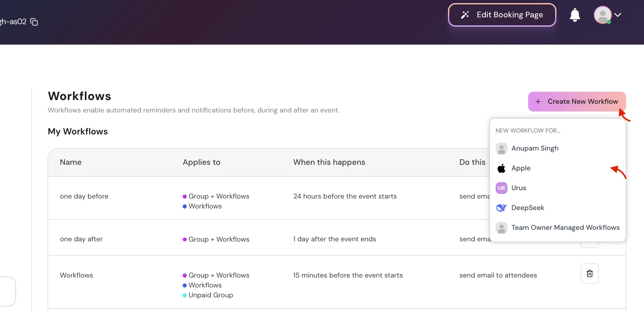This screenshot has height=311, width=644.
Task: Click the 'When this happens' column header
Action: coord(329,162)
